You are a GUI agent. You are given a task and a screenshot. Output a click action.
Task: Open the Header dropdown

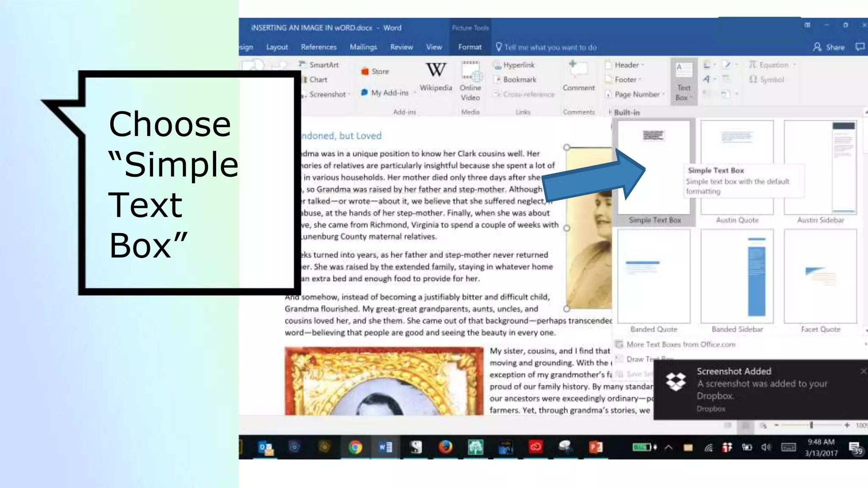coord(625,65)
